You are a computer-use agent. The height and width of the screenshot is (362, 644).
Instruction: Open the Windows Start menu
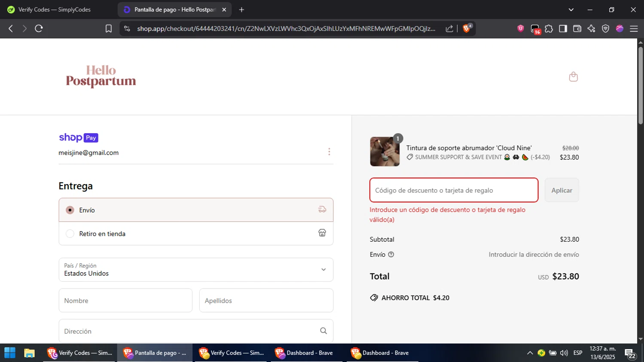click(x=10, y=353)
